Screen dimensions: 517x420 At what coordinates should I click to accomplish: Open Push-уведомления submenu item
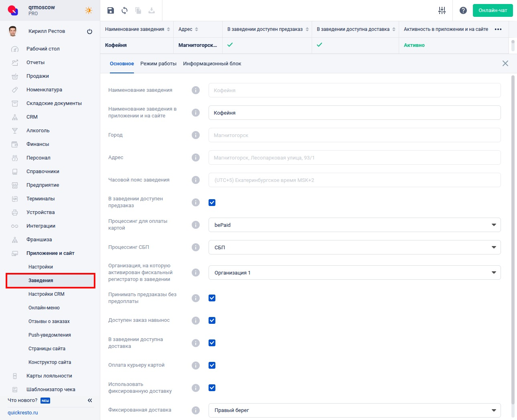point(50,335)
